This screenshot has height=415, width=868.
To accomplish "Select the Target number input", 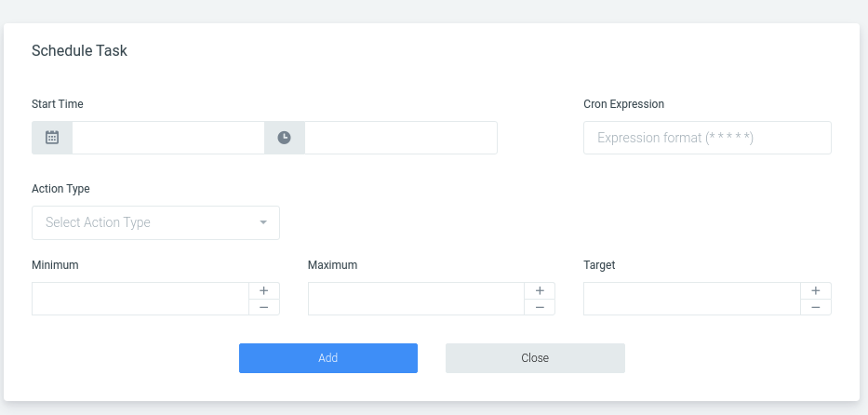I will 692,299.
